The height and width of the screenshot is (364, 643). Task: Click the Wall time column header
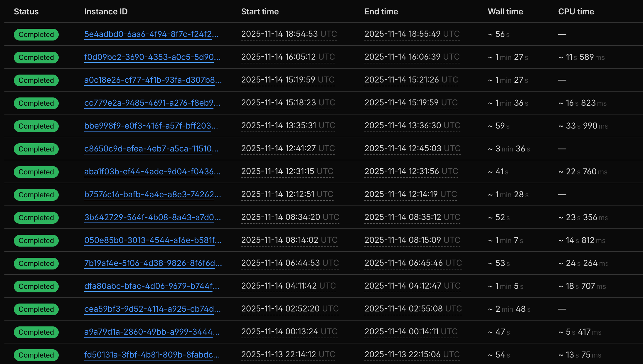505,12
